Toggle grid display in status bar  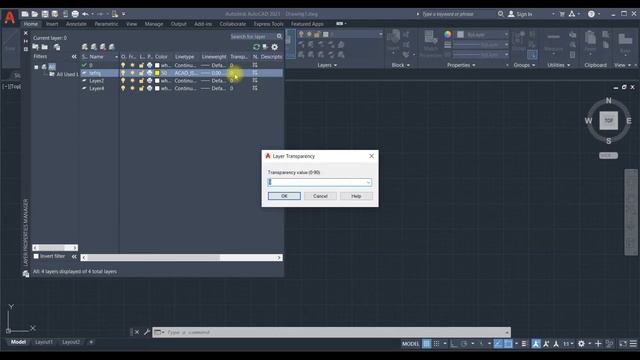pos(427,344)
